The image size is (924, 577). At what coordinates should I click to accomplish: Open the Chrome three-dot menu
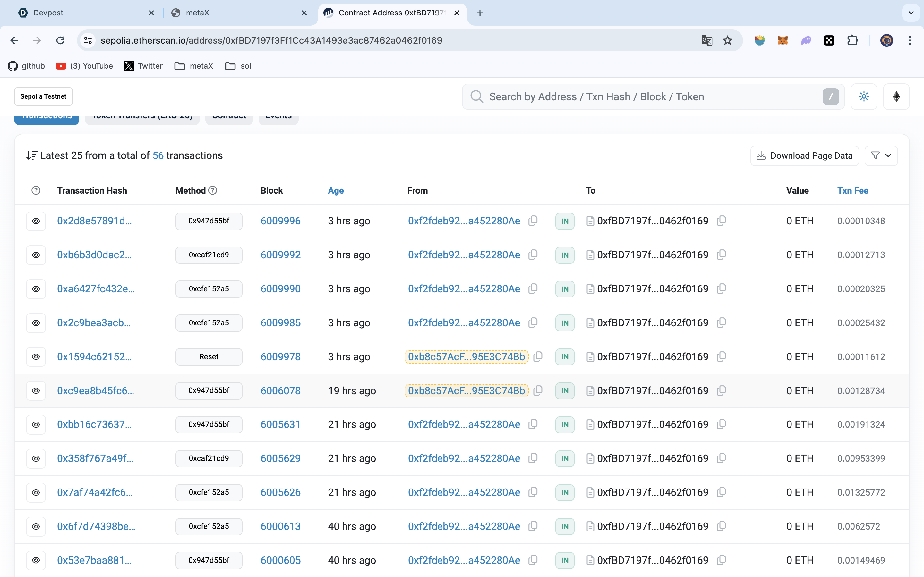point(910,40)
